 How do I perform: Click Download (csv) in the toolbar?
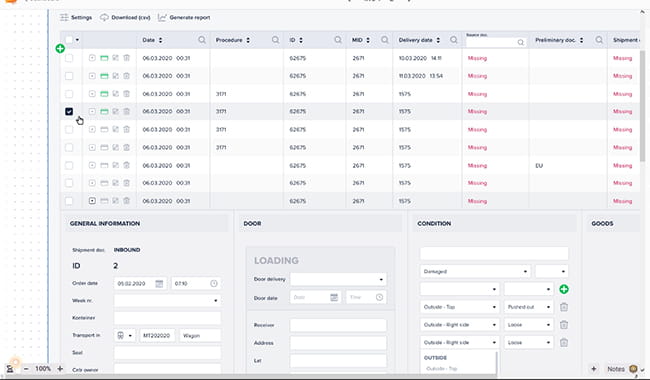(125, 17)
